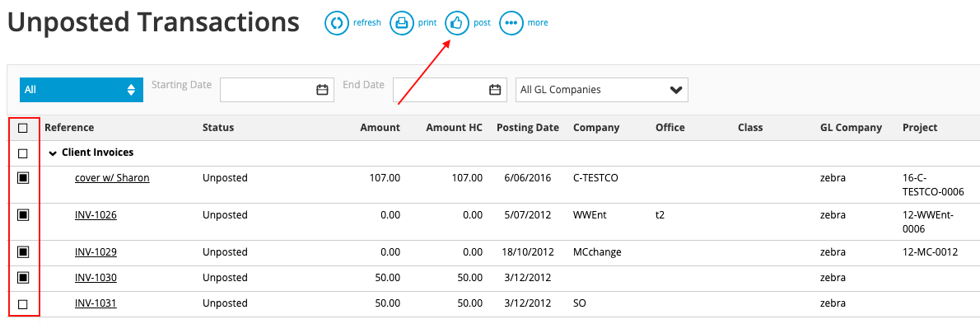The image size is (980, 324).
Task: Check the INV-1031 row checkbox
Action: [23, 304]
